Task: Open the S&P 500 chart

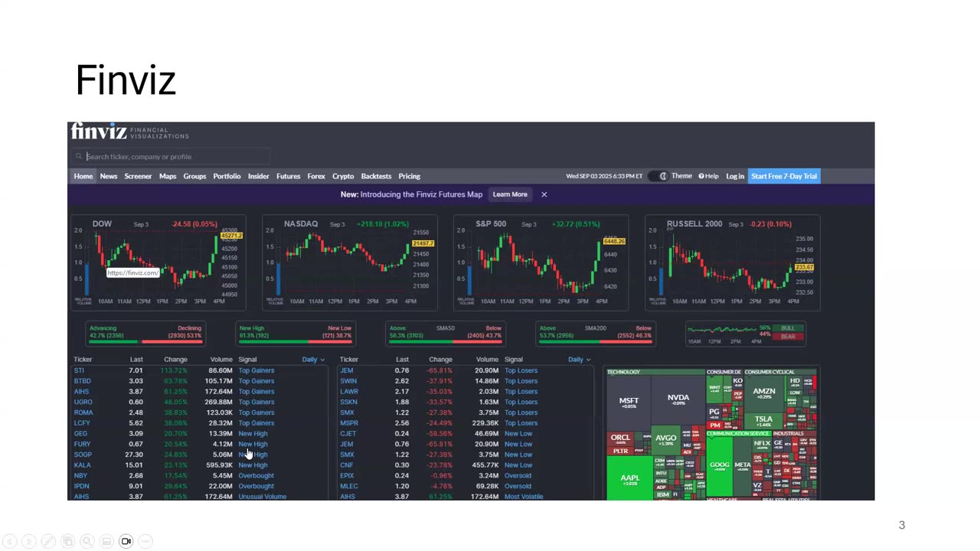Action: [x=541, y=262]
